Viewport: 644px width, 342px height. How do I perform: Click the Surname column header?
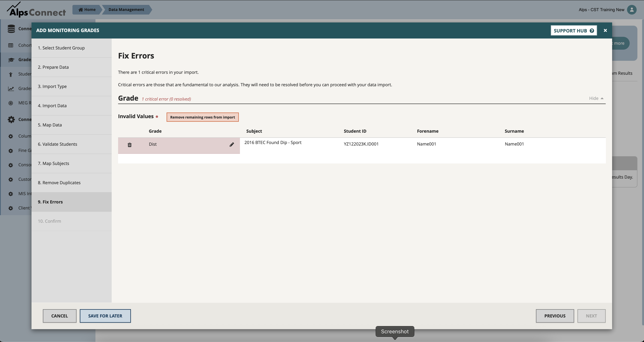(x=514, y=131)
